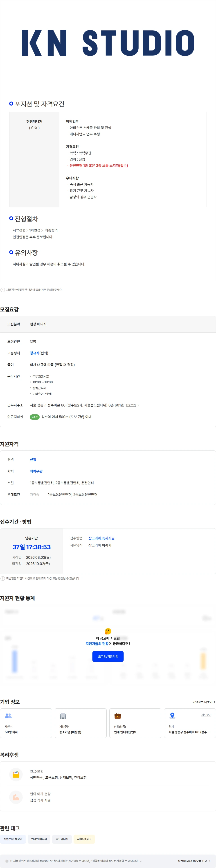Click the employees icon on 사원수 card

click(9, 716)
